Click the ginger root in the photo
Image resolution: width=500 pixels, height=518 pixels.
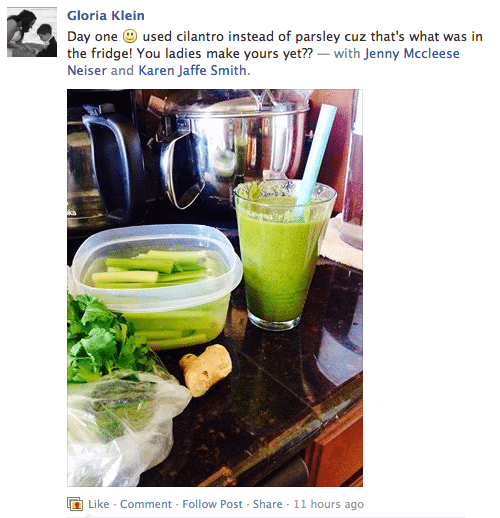click(206, 370)
